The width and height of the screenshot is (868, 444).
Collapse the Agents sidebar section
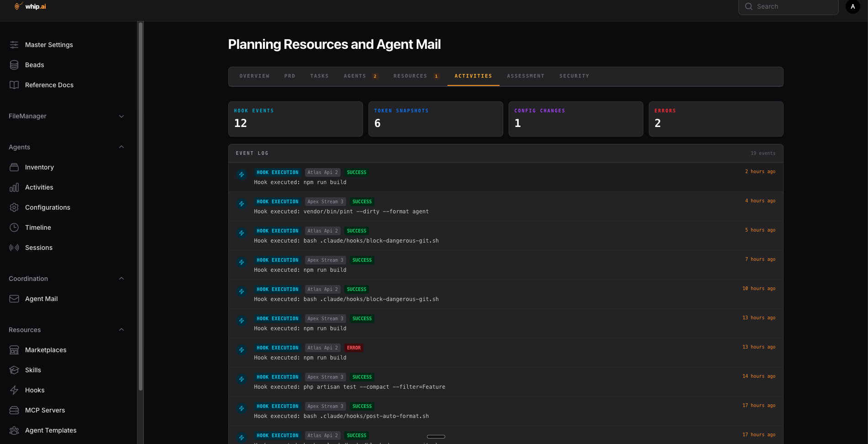click(x=121, y=147)
